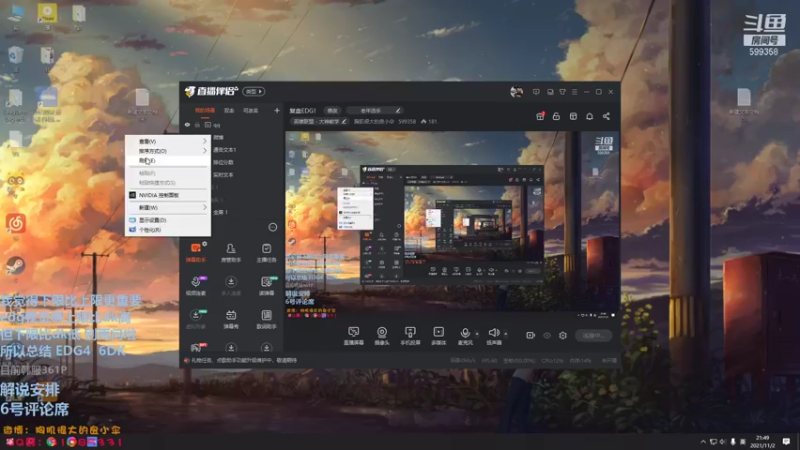Expand microphone options arrow beside 麦克风

477,334
